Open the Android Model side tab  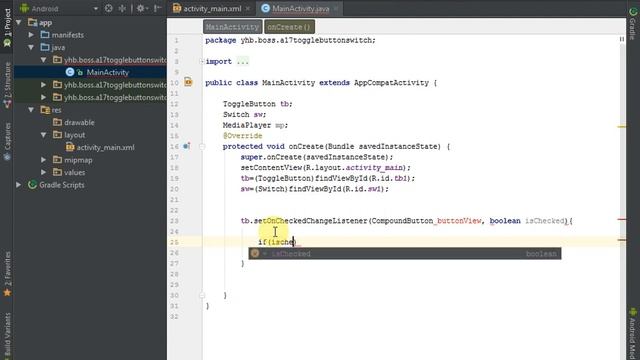tap(633, 334)
